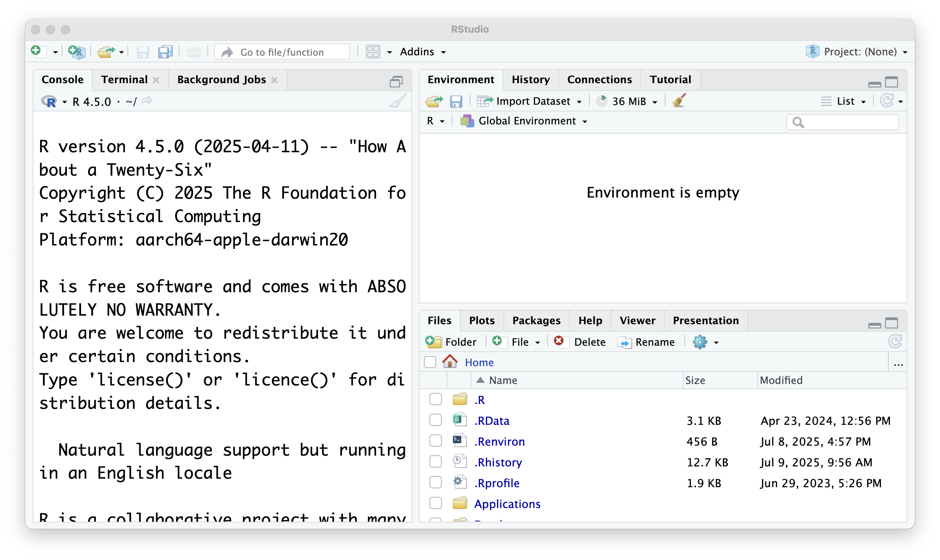The width and height of the screenshot is (940, 560).
Task: Expand the Global Environment dropdown
Action: (526, 121)
